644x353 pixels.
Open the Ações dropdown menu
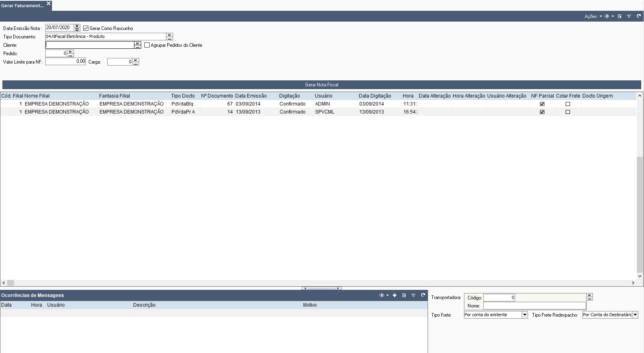click(x=593, y=16)
